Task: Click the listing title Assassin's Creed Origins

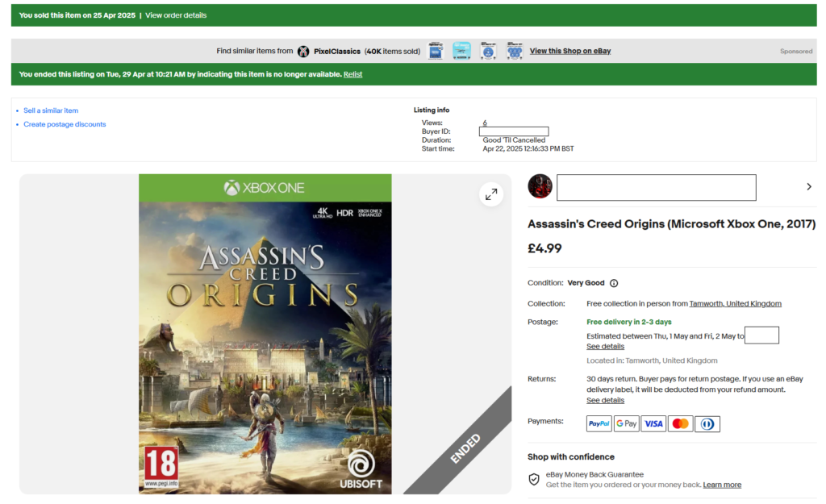Action: point(672,224)
